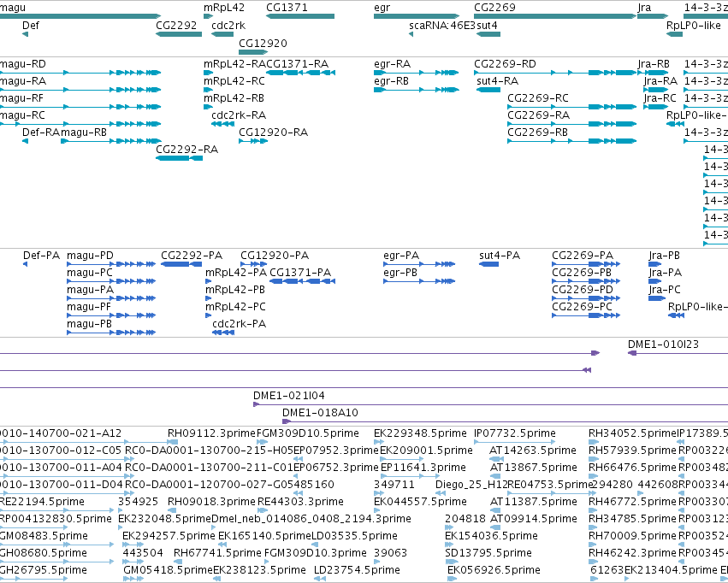Click the magu-PC protein label
Image resolution: width=728 pixels, height=583 pixels.
pos(90,273)
